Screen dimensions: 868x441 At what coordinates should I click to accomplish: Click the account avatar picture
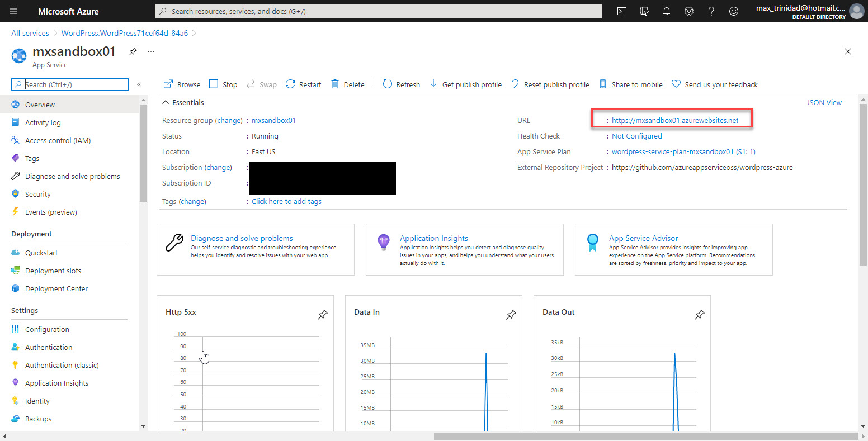[856, 11]
